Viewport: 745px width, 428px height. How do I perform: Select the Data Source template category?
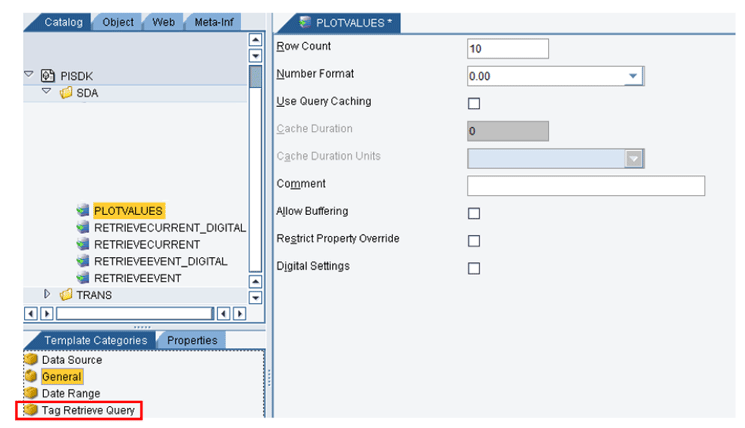coord(72,360)
